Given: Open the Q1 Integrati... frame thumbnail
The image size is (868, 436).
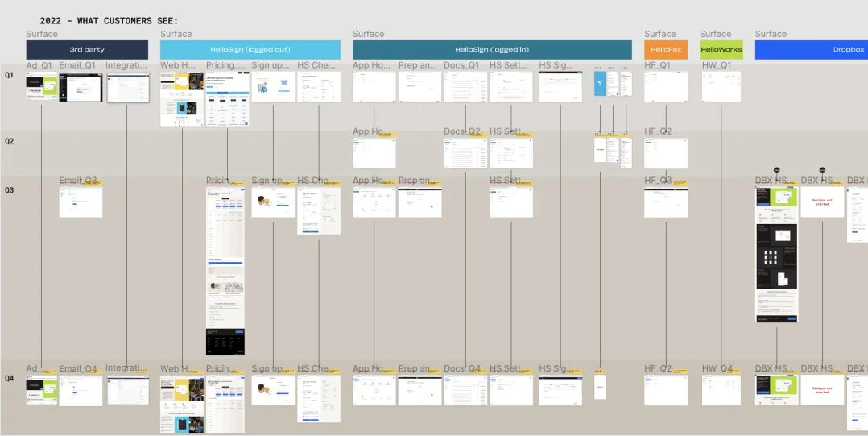Looking at the screenshot, I should coord(128,88).
